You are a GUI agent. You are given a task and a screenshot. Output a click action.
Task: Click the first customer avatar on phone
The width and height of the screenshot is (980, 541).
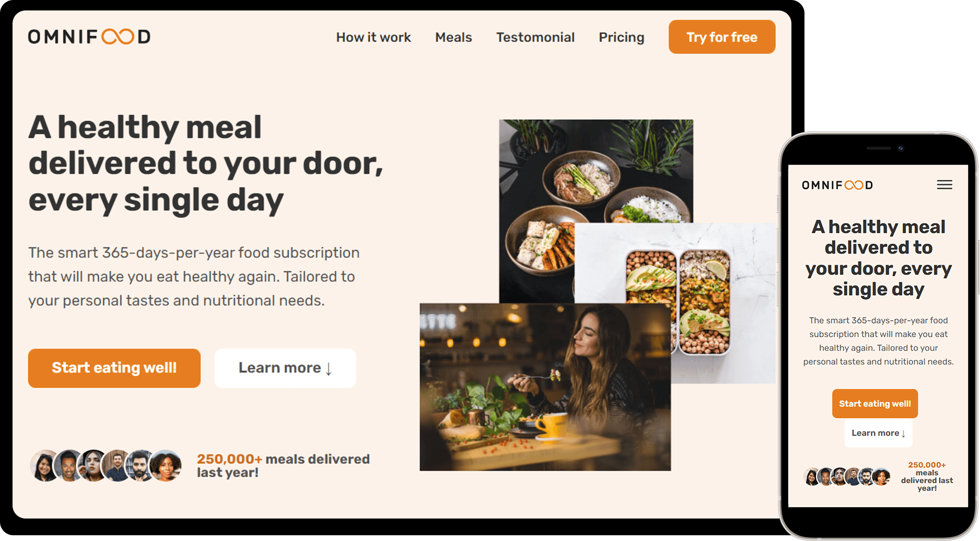[812, 477]
